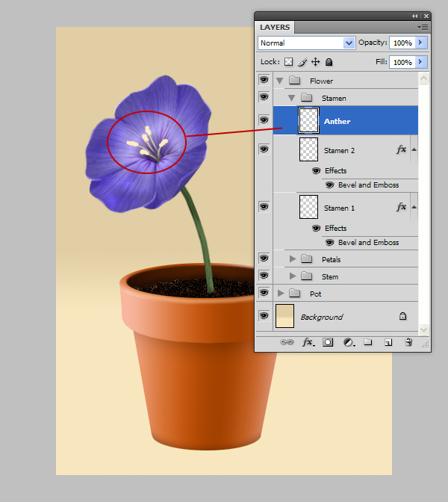
Task: Click the Fill percentage field
Action: [x=402, y=62]
